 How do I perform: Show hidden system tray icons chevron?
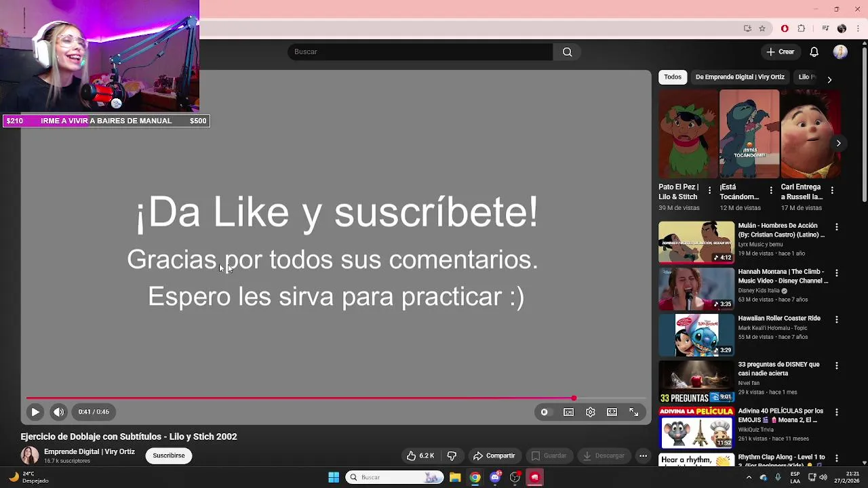tap(749, 477)
